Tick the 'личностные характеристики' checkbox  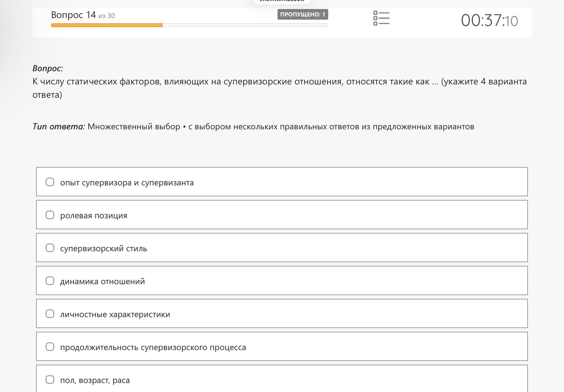click(50, 314)
